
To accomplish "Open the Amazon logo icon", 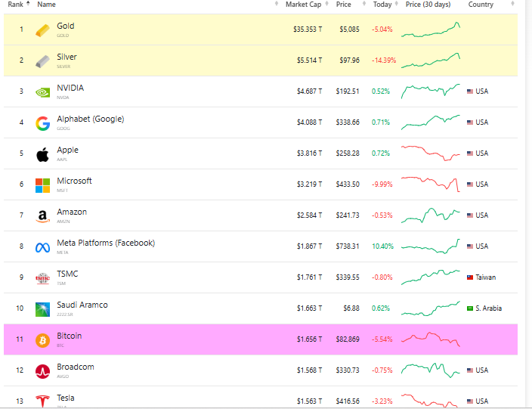I will pyautogui.click(x=43, y=216).
